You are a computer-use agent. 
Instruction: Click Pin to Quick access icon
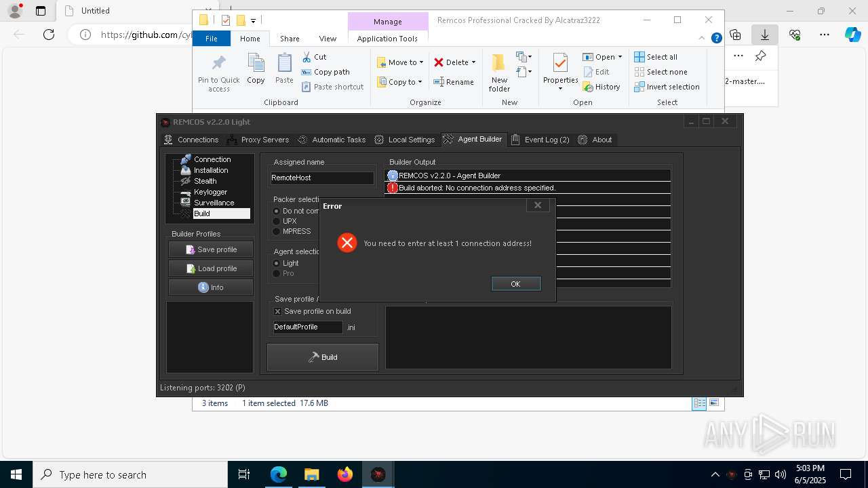click(x=218, y=64)
